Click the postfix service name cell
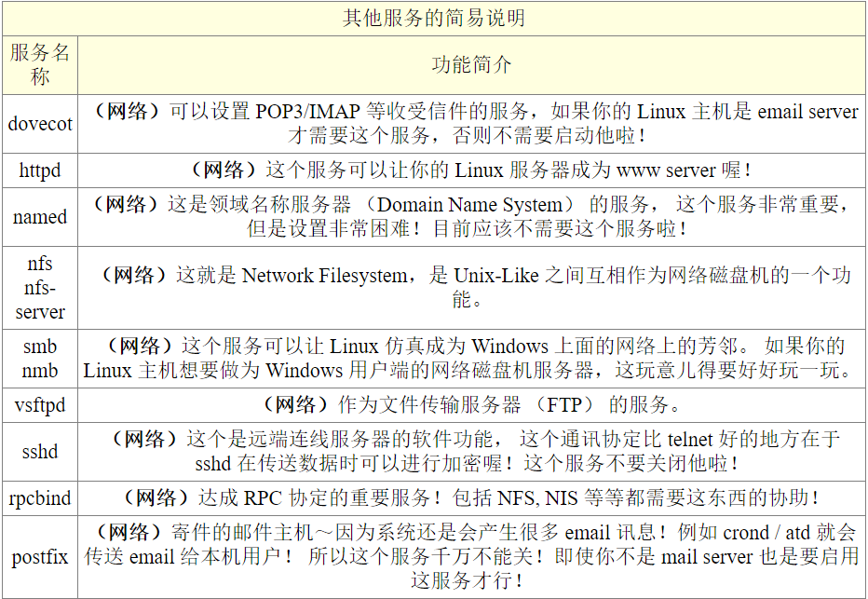This screenshot has height=599, width=868. click(40, 557)
